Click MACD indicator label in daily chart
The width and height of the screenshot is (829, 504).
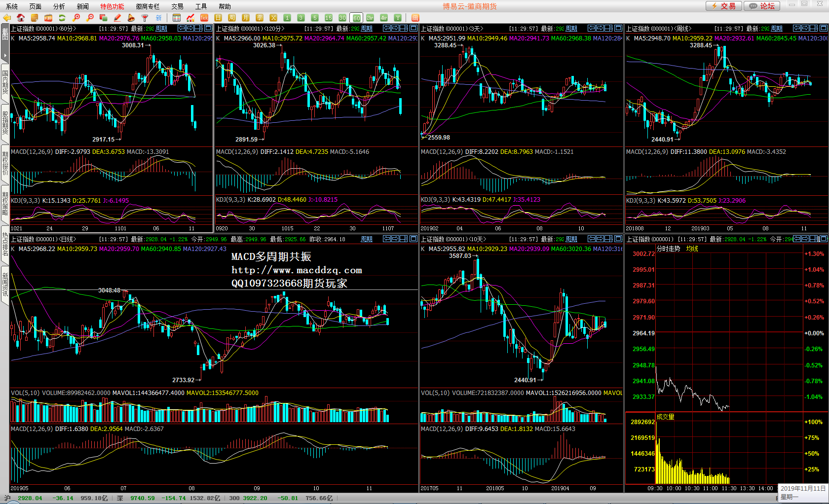pyautogui.click(x=32, y=429)
